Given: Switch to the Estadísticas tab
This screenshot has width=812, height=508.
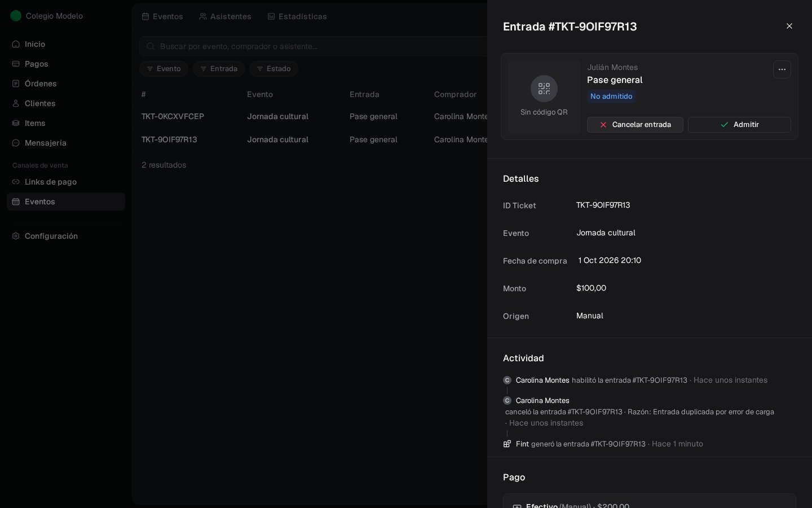Looking at the screenshot, I should tap(297, 16).
